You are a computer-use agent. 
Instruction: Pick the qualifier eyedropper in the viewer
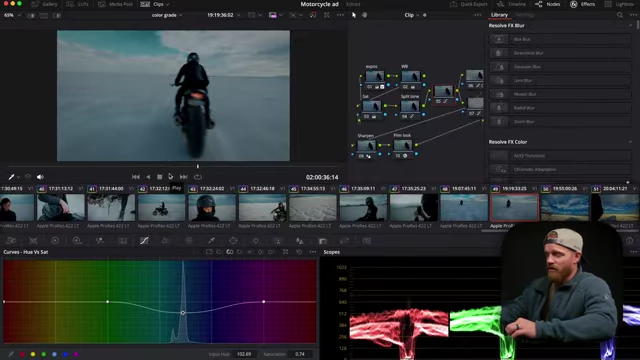[11, 177]
